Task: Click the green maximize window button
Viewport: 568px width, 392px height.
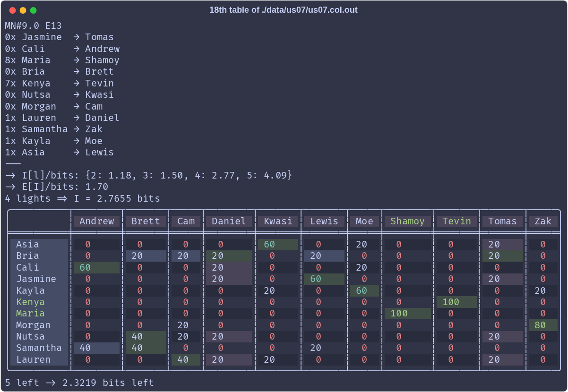Action: click(x=33, y=10)
